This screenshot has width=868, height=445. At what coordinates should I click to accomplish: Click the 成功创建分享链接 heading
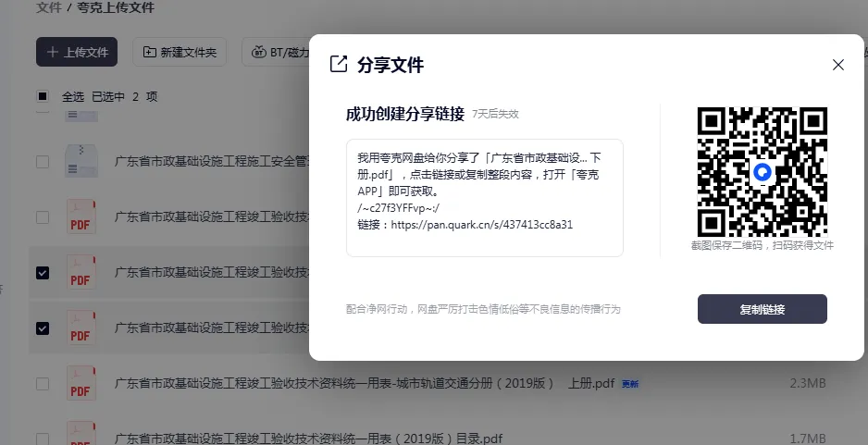405,114
